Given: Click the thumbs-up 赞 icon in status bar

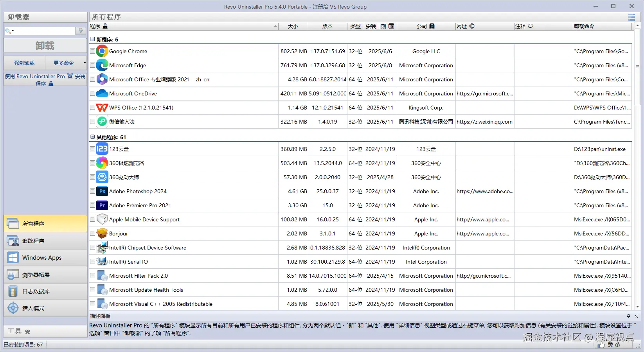Looking at the screenshot, I should pos(601,345).
